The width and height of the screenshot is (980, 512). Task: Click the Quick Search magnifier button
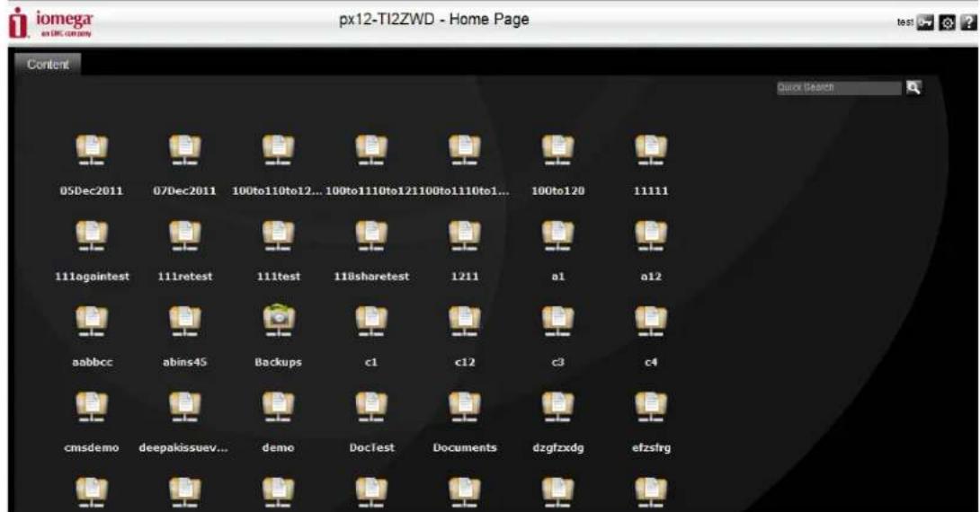click(913, 87)
